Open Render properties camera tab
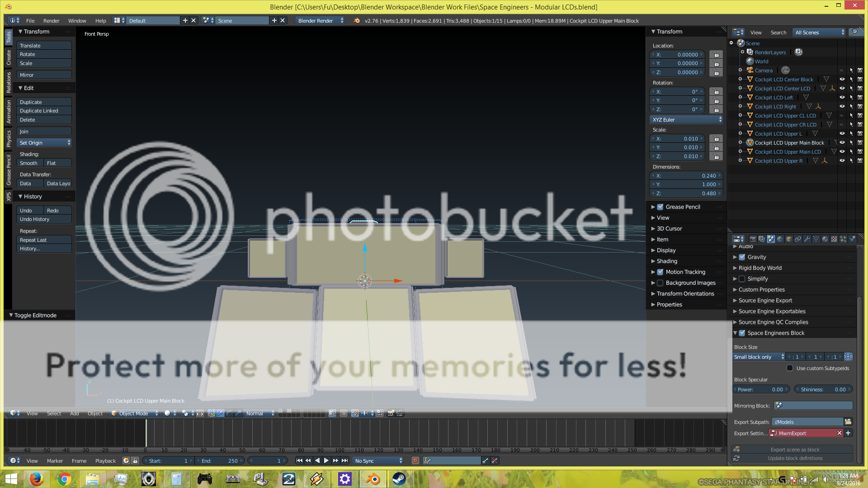The width and height of the screenshot is (868, 488). click(x=753, y=239)
